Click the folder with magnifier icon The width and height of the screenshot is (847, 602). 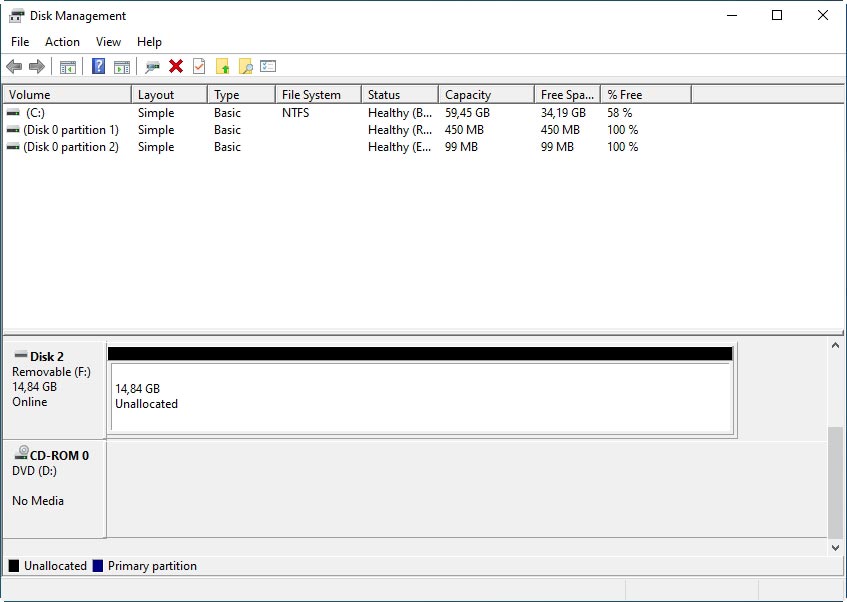click(x=245, y=66)
